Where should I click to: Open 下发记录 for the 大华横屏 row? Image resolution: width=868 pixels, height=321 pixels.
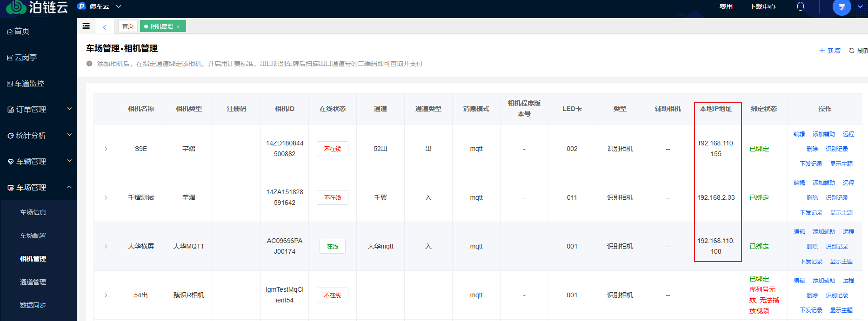click(x=811, y=262)
